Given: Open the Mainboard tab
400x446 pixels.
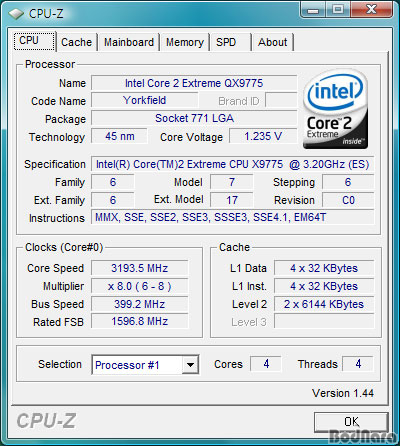Looking at the screenshot, I should pos(129,42).
